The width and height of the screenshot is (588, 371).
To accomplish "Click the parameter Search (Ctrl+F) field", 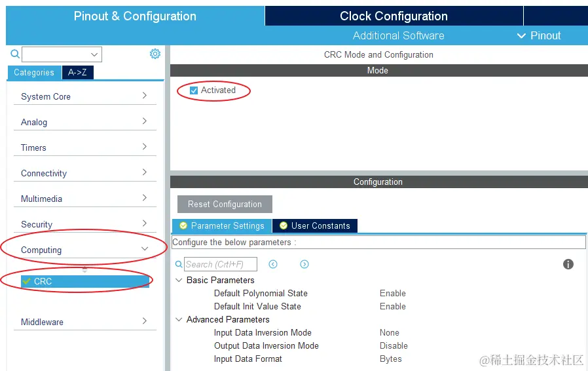I will point(221,264).
